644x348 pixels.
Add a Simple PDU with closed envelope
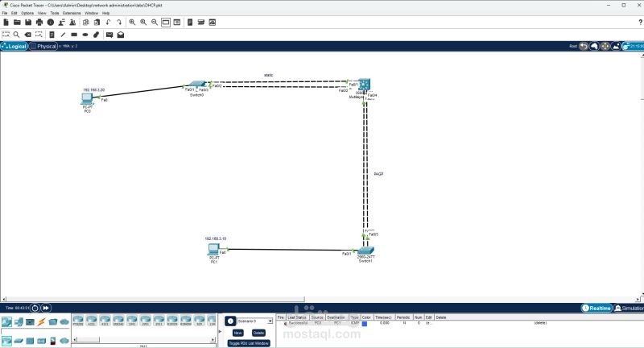coord(109,35)
